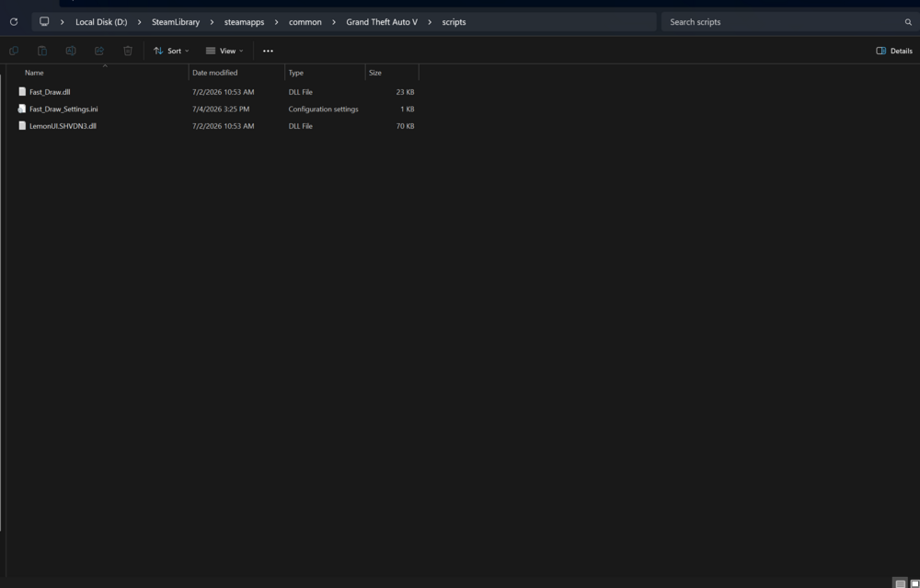Screen dimensions: 920x588
Task: Click the Configuration settings type cell
Action: 323,110
